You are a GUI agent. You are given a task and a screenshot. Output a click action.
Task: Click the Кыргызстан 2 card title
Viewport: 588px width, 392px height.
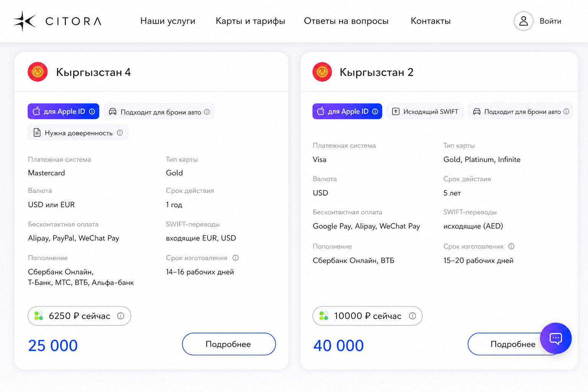[x=377, y=72]
